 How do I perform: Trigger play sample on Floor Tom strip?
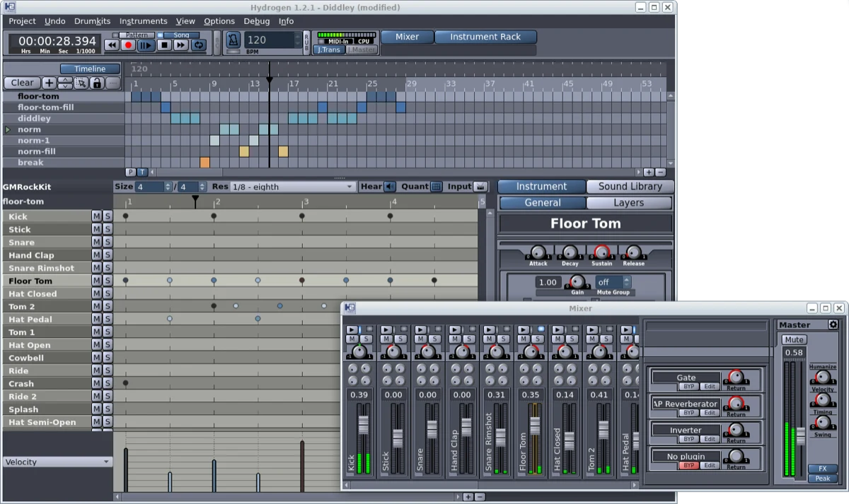[x=524, y=329]
